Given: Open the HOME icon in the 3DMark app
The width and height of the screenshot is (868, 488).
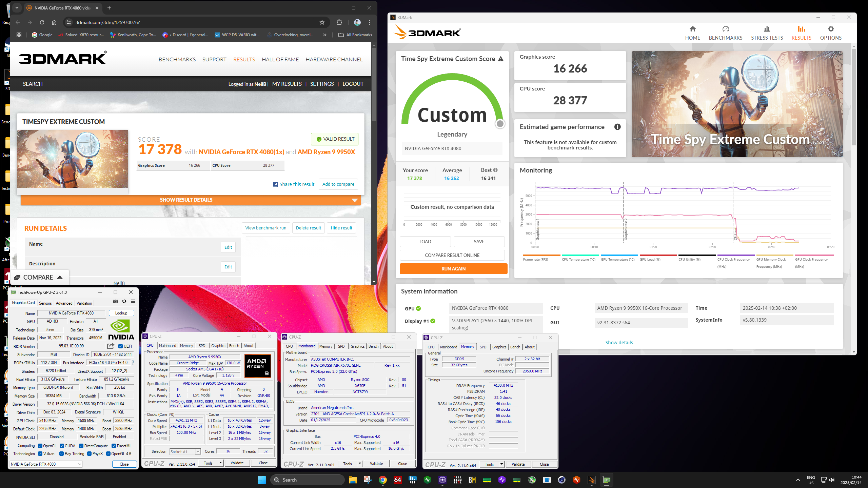Looking at the screenshot, I should tap(692, 29).
